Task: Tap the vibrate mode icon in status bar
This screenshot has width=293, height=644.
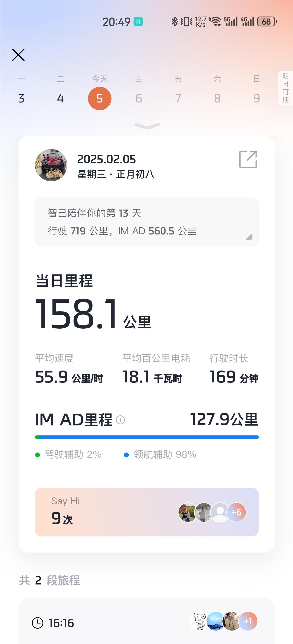Action: click(186, 22)
